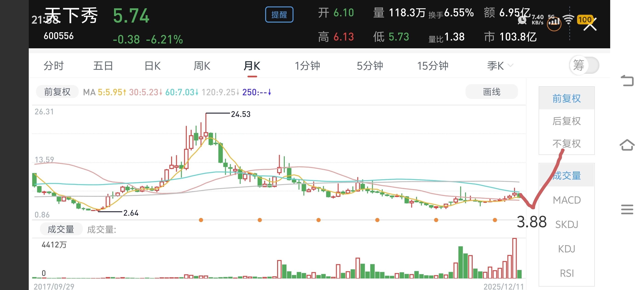Switch to the 日K tab
This screenshot has width=644, height=290.
[x=152, y=66]
